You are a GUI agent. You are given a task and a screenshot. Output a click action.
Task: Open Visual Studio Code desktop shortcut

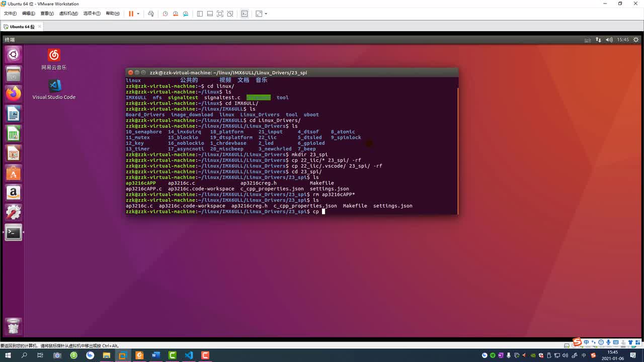(x=54, y=89)
